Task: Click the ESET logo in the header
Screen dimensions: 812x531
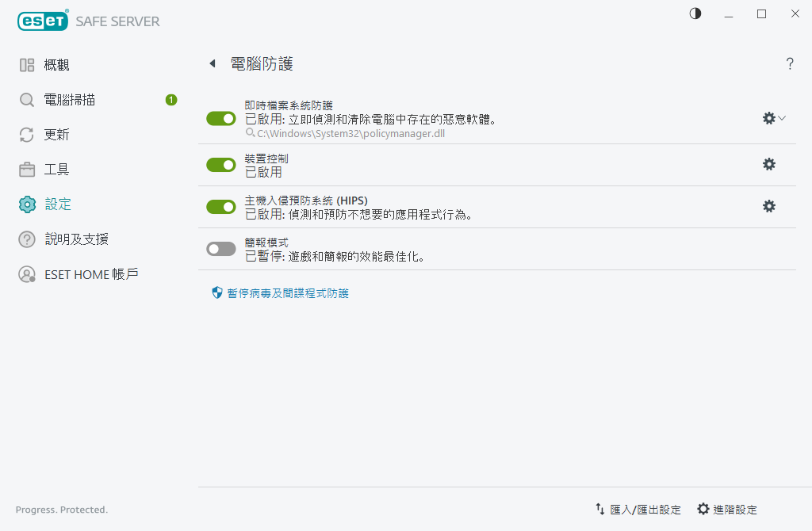Action: tap(43, 21)
